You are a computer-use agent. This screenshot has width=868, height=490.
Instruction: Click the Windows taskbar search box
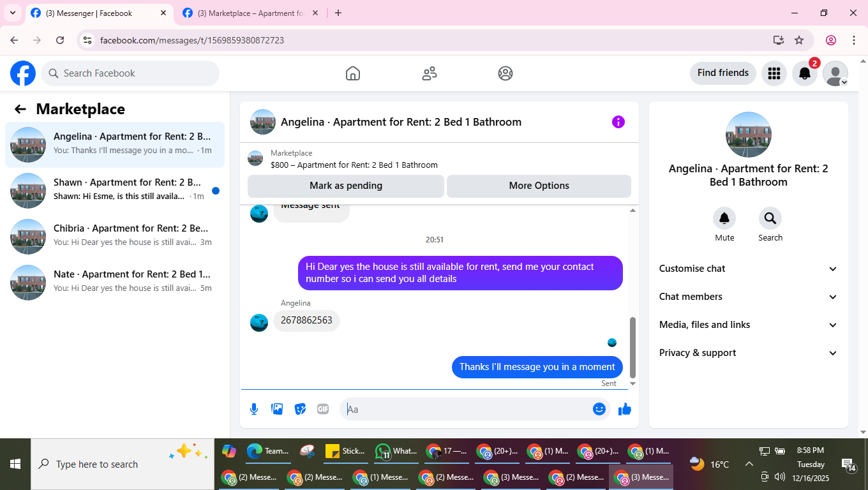(x=123, y=464)
